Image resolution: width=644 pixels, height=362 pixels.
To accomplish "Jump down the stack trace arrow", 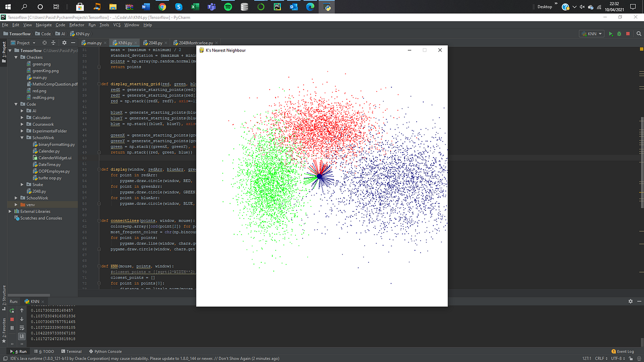I will [x=22, y=319].
